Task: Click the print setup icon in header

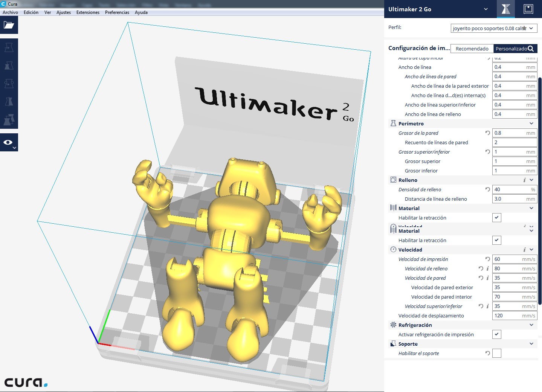Action: (x=505, y=9)
